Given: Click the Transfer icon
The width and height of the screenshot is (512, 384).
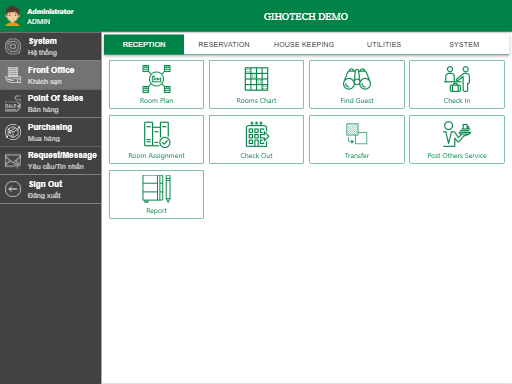Looking at the screenshot, I should click(356, 134).
